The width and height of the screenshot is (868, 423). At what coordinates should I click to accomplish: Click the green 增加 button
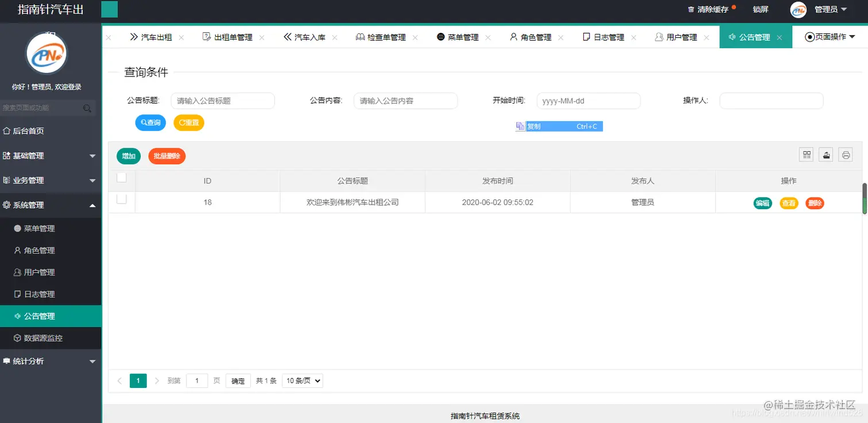point(129,156)
